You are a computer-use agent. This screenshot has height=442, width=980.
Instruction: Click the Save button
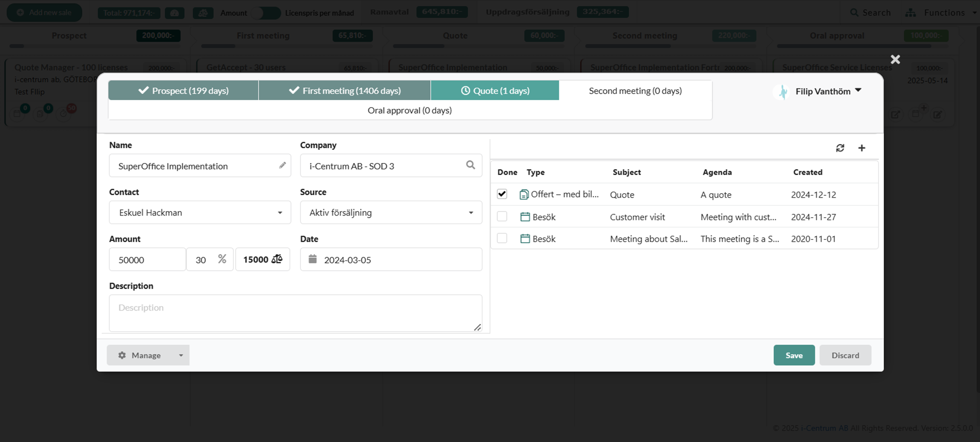click(x=794, y=355)
